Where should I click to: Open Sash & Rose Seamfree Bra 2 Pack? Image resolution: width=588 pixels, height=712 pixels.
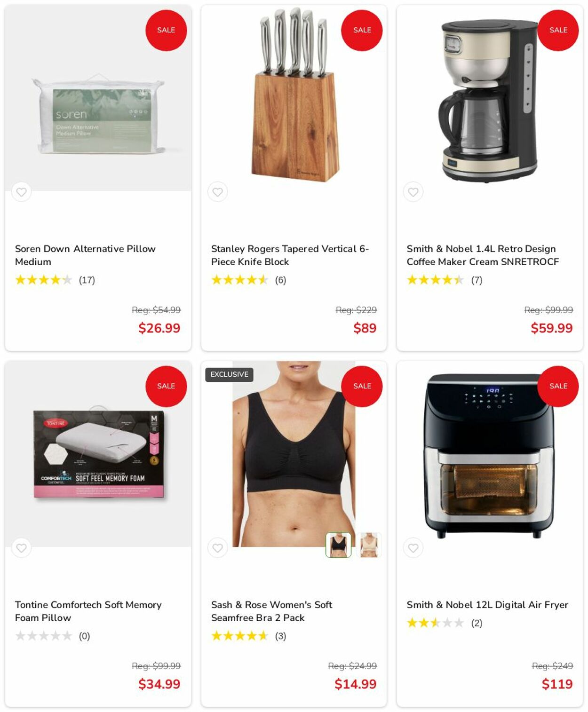271,611
